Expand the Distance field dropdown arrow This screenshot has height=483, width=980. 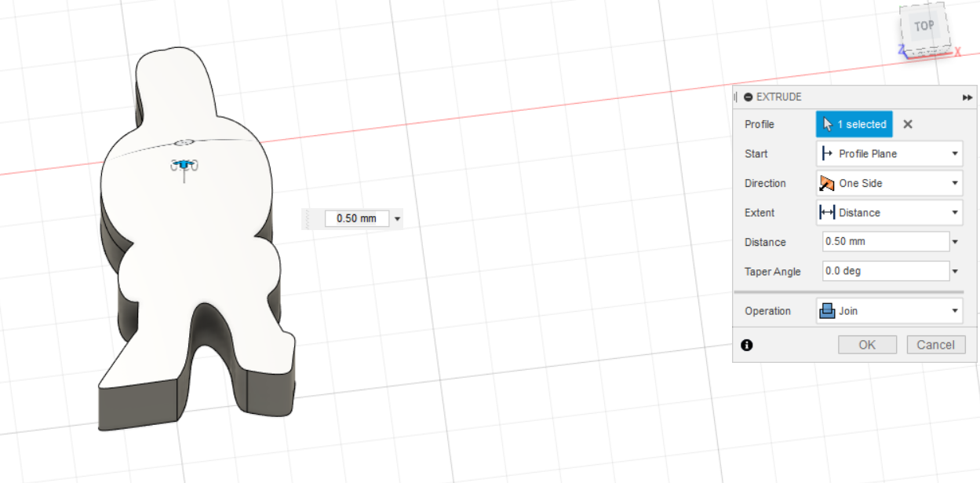(955, 242)
